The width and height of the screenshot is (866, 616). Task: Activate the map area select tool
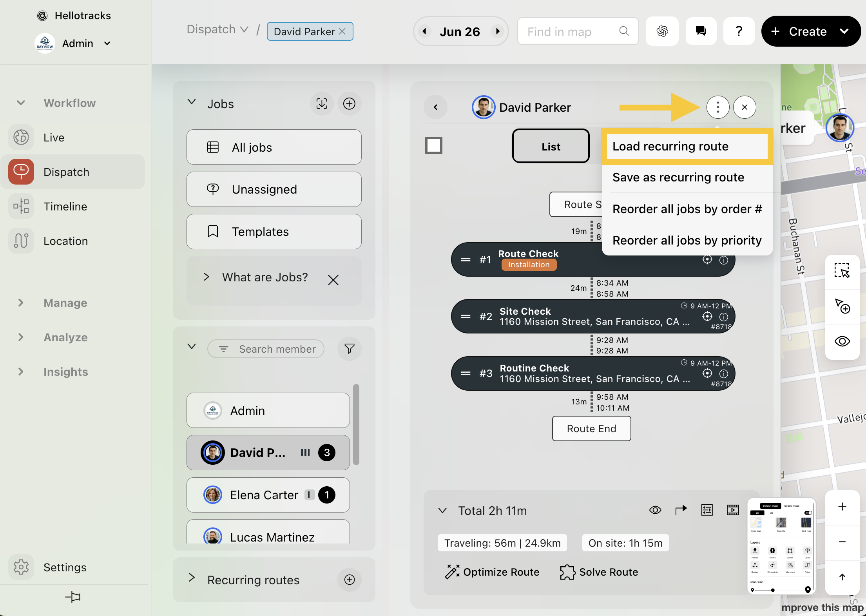[842, 271]
